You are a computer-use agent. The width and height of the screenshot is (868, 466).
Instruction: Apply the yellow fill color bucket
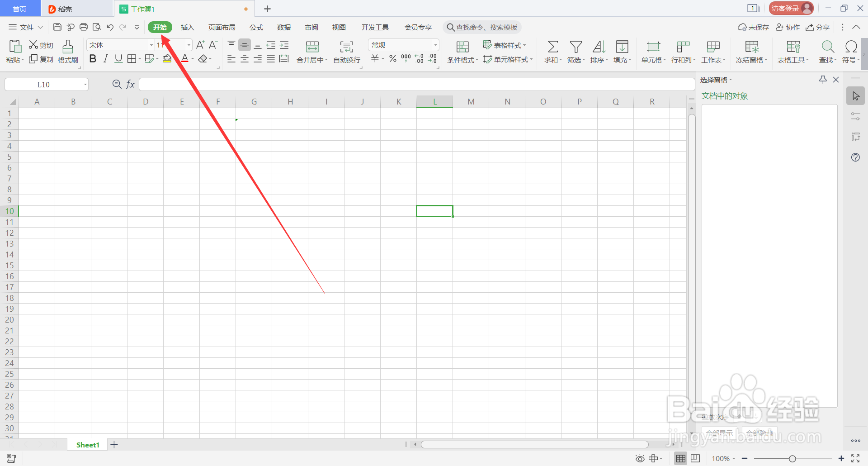[167, 59]
